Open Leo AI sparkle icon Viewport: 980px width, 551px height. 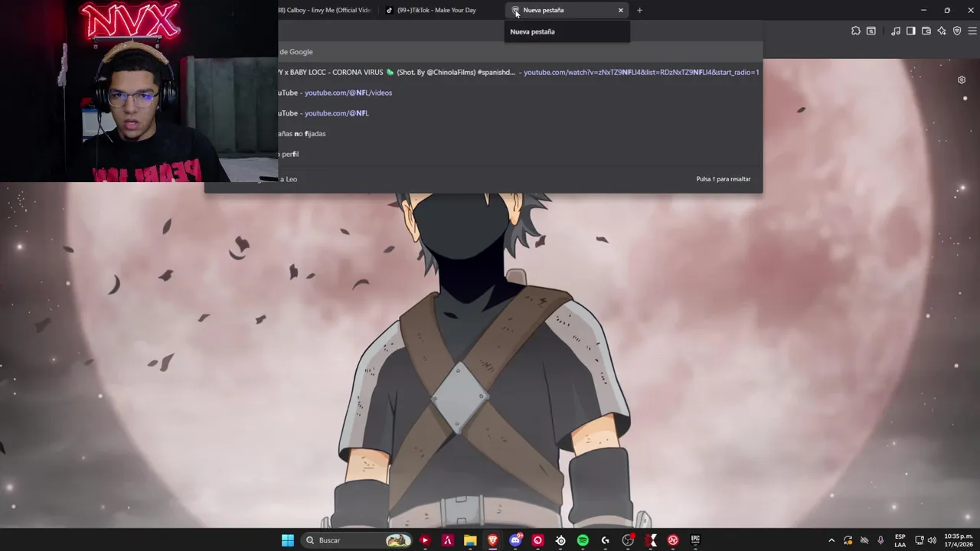point(942,31)
